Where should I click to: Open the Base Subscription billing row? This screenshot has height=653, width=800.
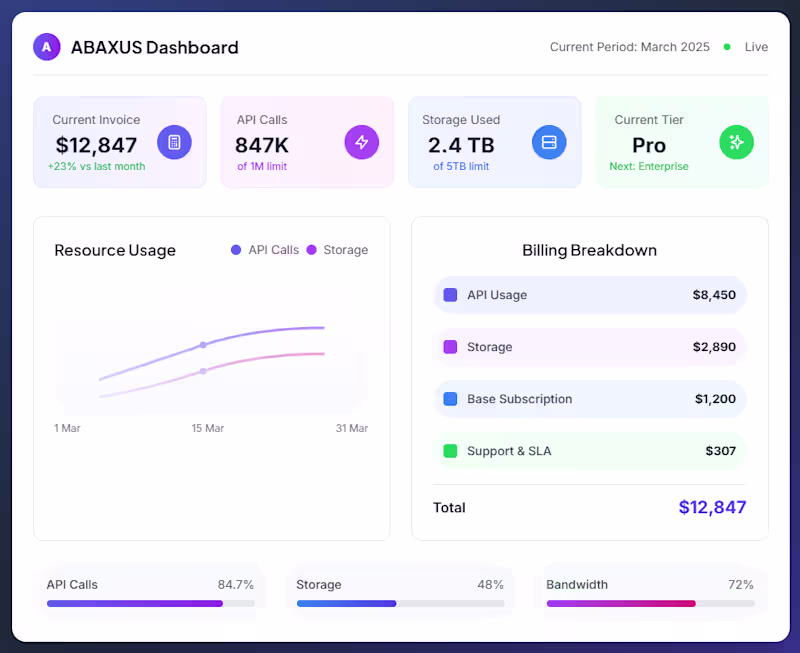[590, 399]
